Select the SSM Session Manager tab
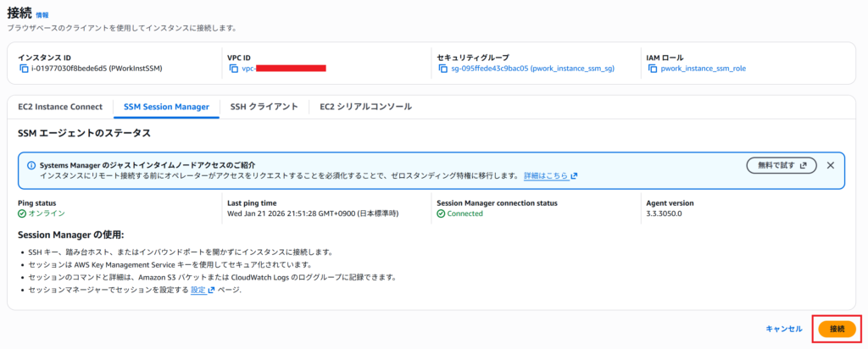Viewport: 868px width, 349px height. (x=166, y=107)
